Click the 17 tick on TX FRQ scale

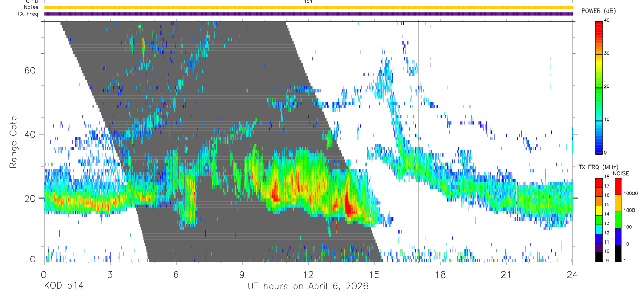pos(607,186)
